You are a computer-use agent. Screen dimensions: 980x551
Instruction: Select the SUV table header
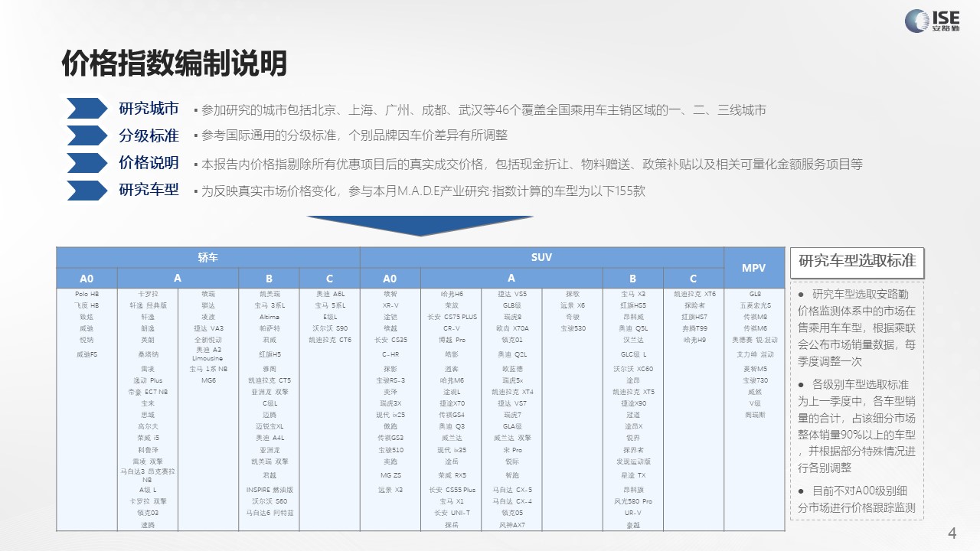[x=541, y=257]
